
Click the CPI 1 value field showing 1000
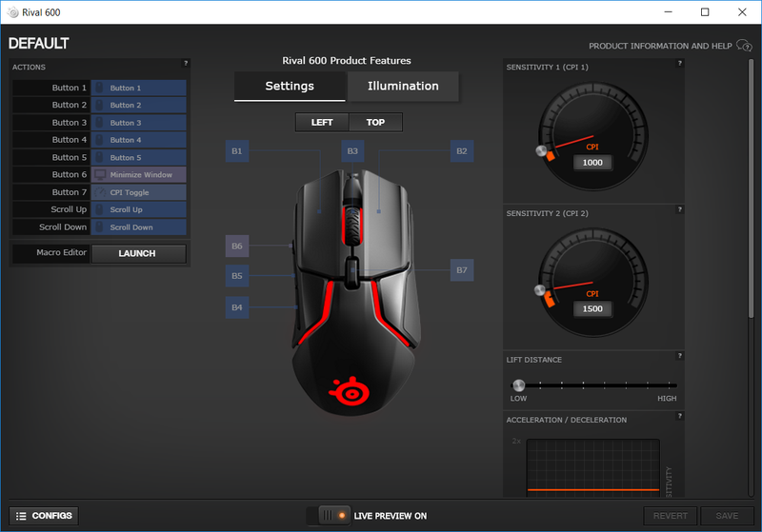[592, 163]
